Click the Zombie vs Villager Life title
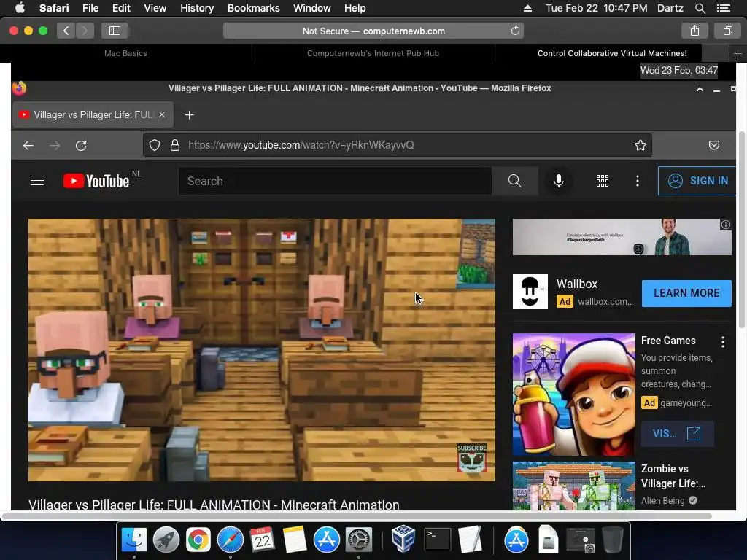Screen dimensions: 747x560 tap(673, 476)
